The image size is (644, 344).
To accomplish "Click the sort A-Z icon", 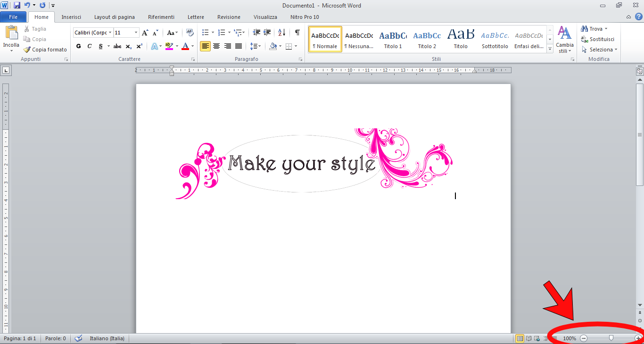I will point(281,33).
